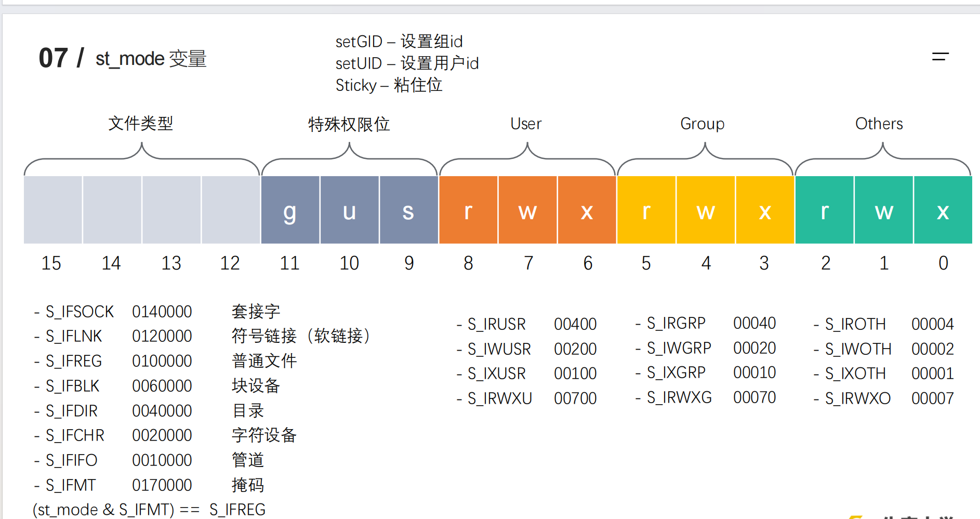Click the 'setGID – 设置组id' line
980x519 pixels.
click(399, 42)
